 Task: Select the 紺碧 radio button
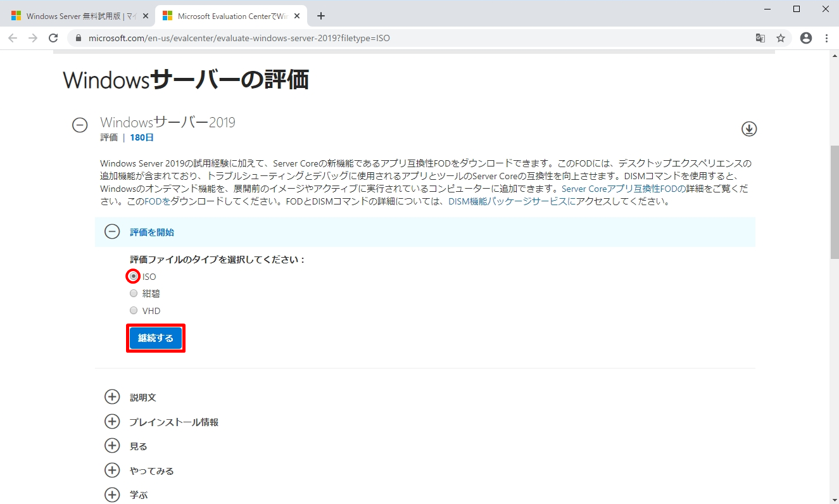pos(134,293)
